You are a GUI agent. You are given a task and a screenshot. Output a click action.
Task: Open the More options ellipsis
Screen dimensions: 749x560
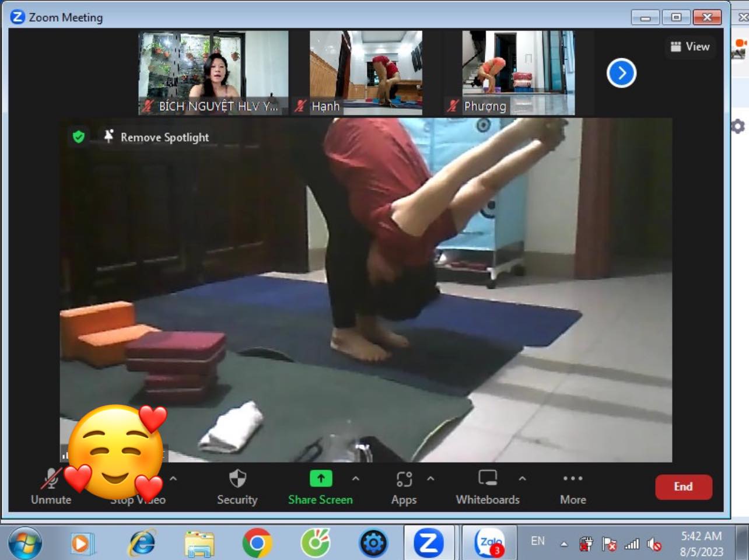click(x=572, y=480)
